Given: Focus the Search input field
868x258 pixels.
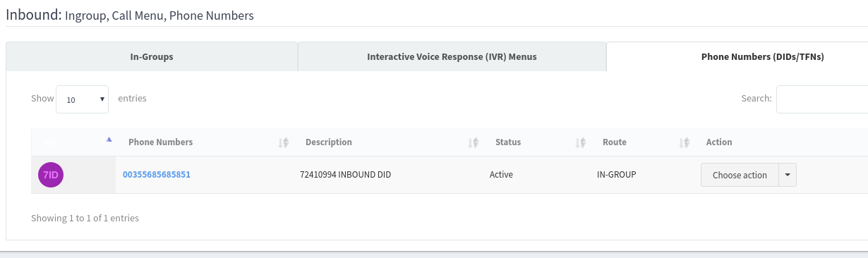Looking at the screenshot, I should point(822,99).
